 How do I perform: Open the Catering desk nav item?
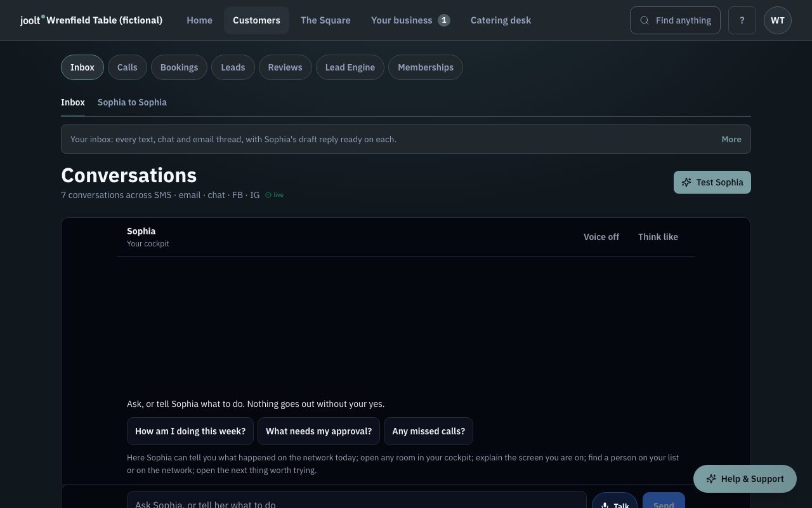point(501,20)
